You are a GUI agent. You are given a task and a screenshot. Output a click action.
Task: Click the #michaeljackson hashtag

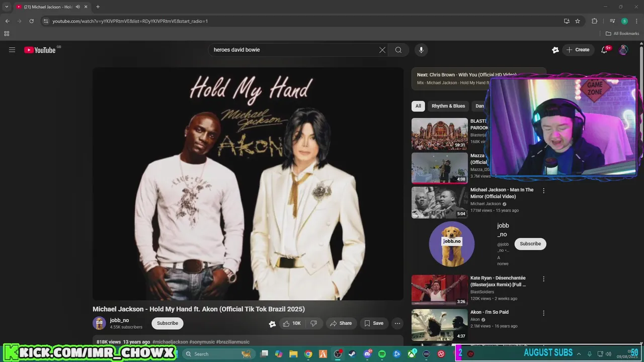[170, 342]
